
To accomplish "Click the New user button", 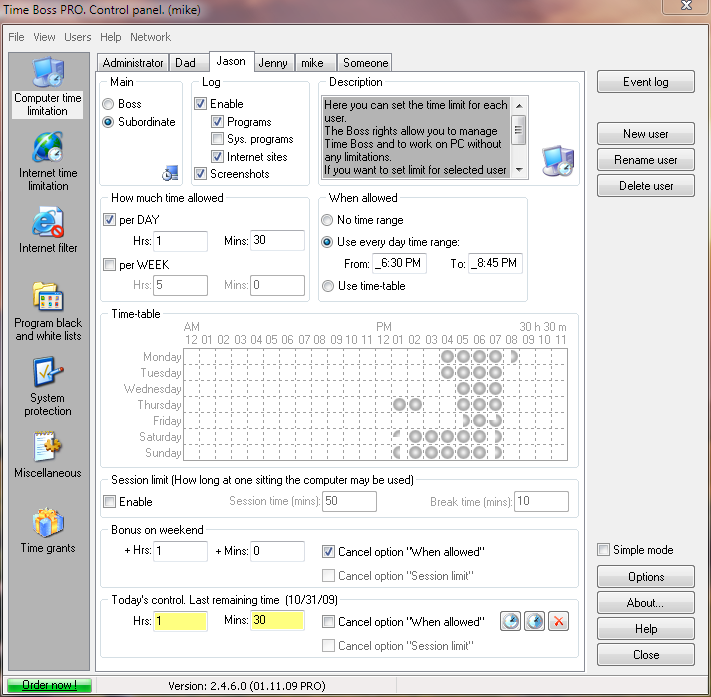I will [646, 134].
